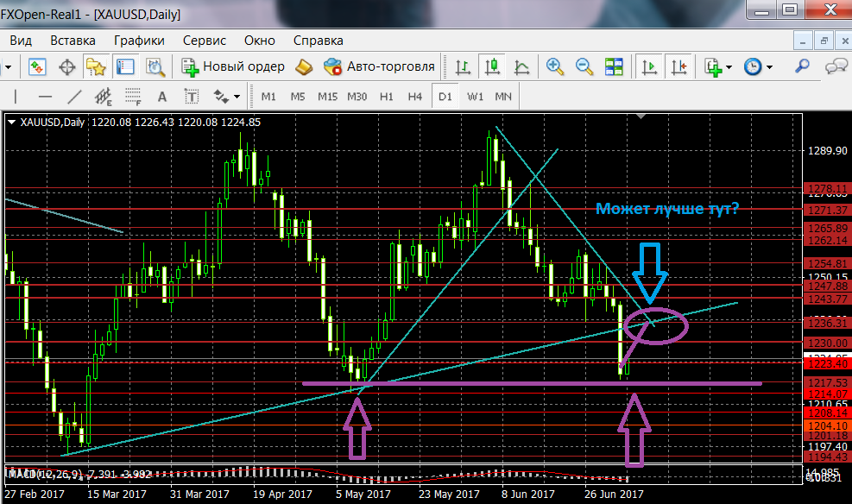Switch to M15 timeframe
The height and width of the screenshot is (504, 852).
tap(328, 97)
